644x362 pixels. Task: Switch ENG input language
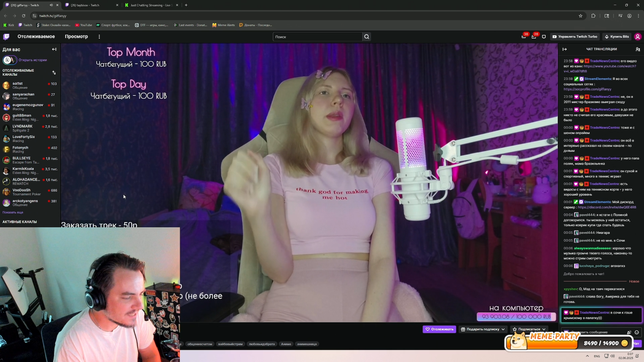point(597,356)
